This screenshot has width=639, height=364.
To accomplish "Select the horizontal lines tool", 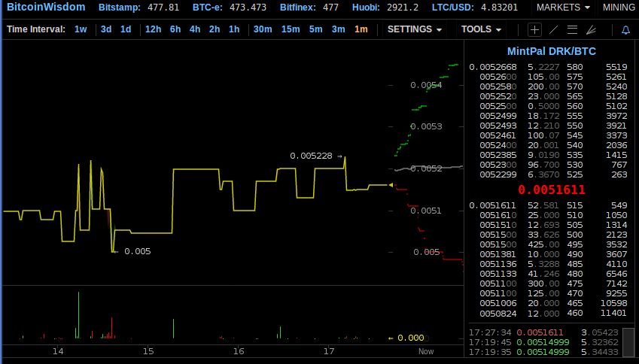I will [x=572, y=30].
